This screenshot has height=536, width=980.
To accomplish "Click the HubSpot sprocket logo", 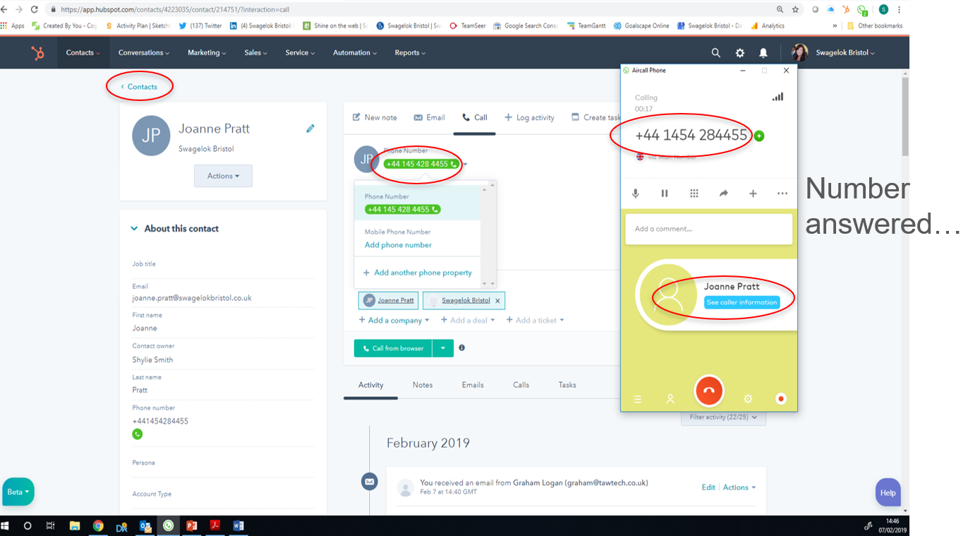I will (37, 53).
